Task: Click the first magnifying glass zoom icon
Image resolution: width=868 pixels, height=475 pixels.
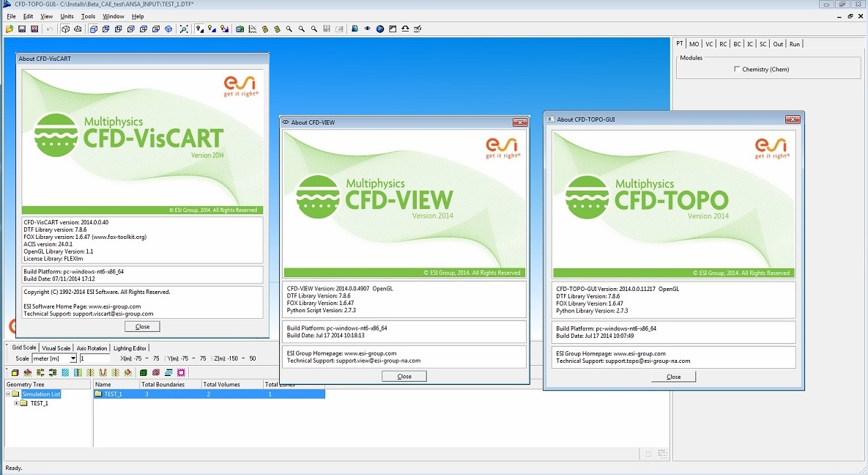Action: point(289,29)
